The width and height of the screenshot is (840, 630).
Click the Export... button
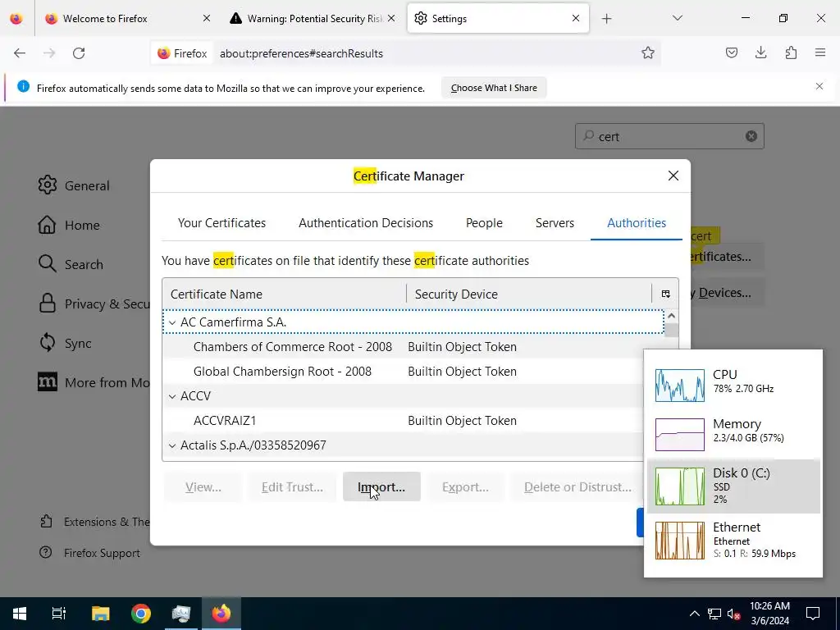465,487
